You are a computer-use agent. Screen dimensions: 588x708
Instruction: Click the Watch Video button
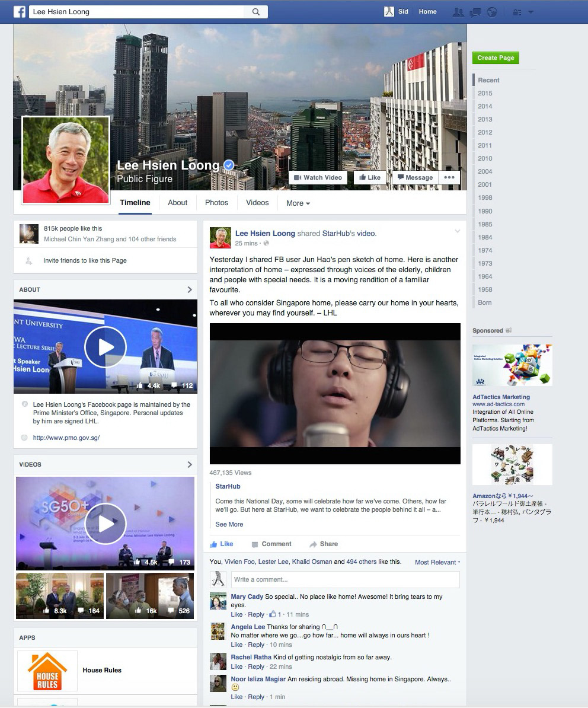tap(318, 177)
